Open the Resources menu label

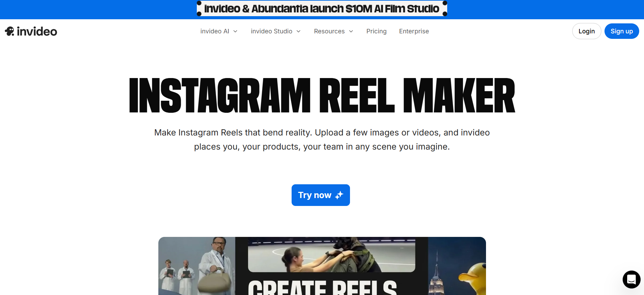coord(329,31)
